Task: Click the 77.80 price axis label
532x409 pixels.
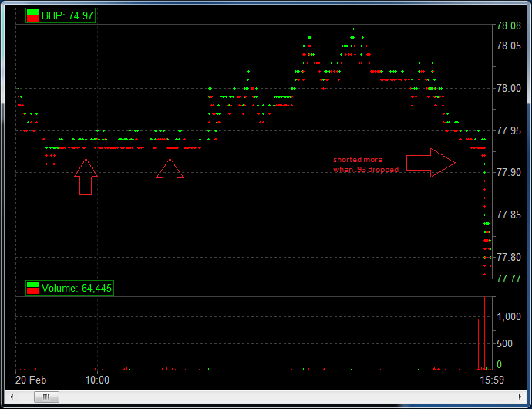Action: (509, 257)
